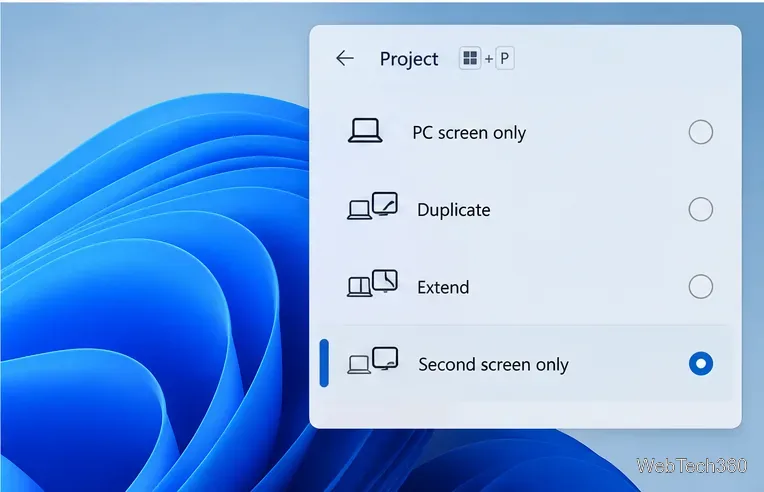Click the selected Second screen only radio button
Image resolution: width=764 pixels, height=492 pixels.
[701, 363]
